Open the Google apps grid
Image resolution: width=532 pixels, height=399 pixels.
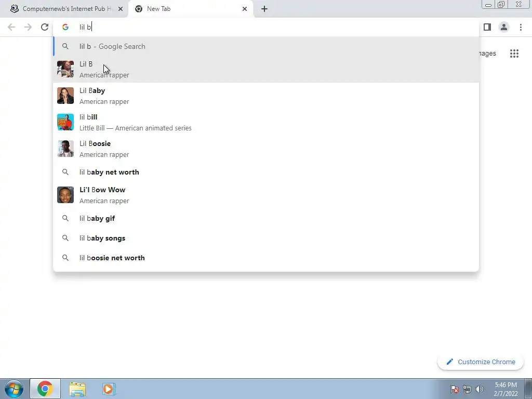pos(514,54)
